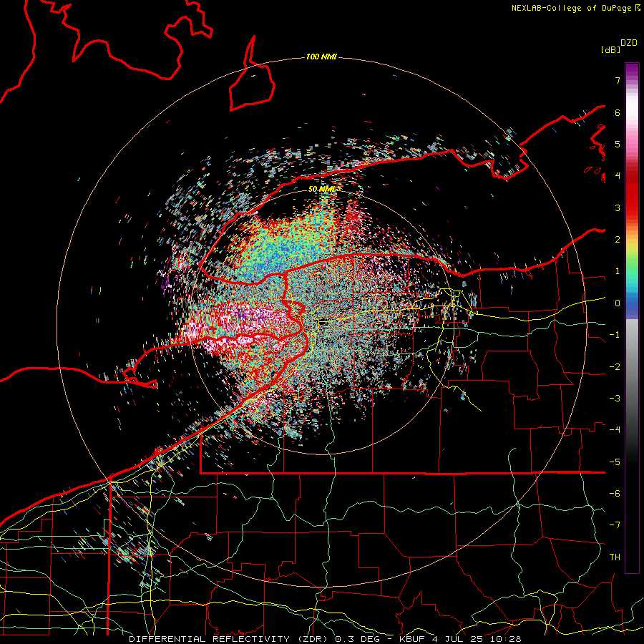Screen dimensions: 644x644
Task: Click the NEXLAB-College of DuPage credit text
Action: click(x=572, y=8)
